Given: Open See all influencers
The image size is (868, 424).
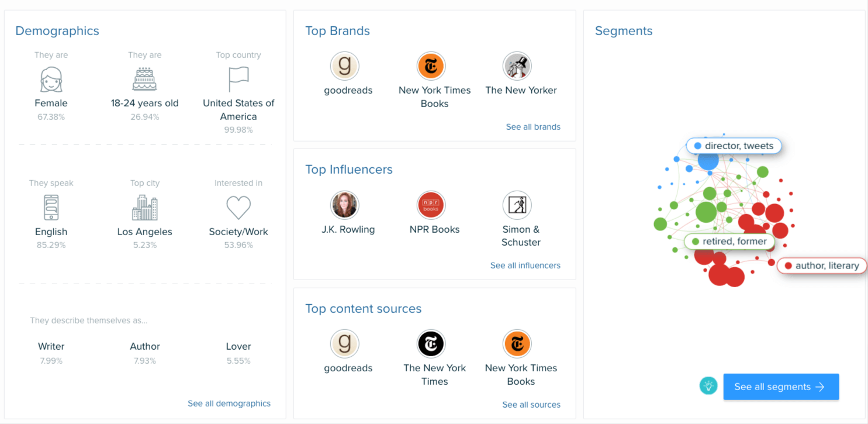Looking at the screenshot, I should pyautogui.click(x=525, y=266).
